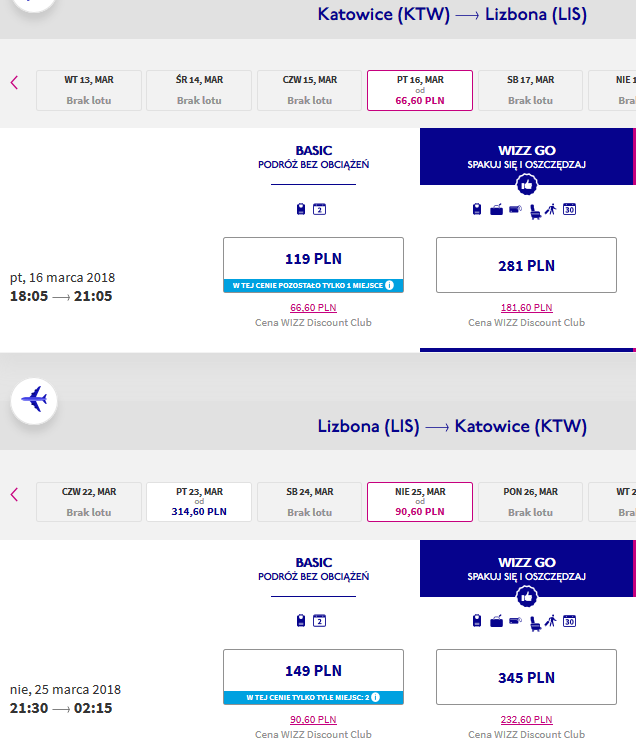Click the info icon on the 119 PLN banner
The height and width of the screenshot is (747, 636).
[389, 285]
